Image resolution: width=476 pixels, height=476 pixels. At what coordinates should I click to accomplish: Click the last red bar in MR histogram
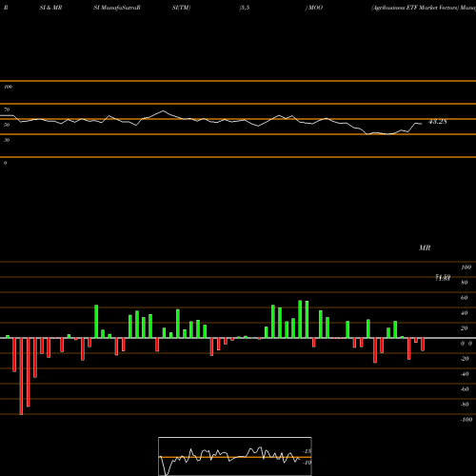(423, 345)
